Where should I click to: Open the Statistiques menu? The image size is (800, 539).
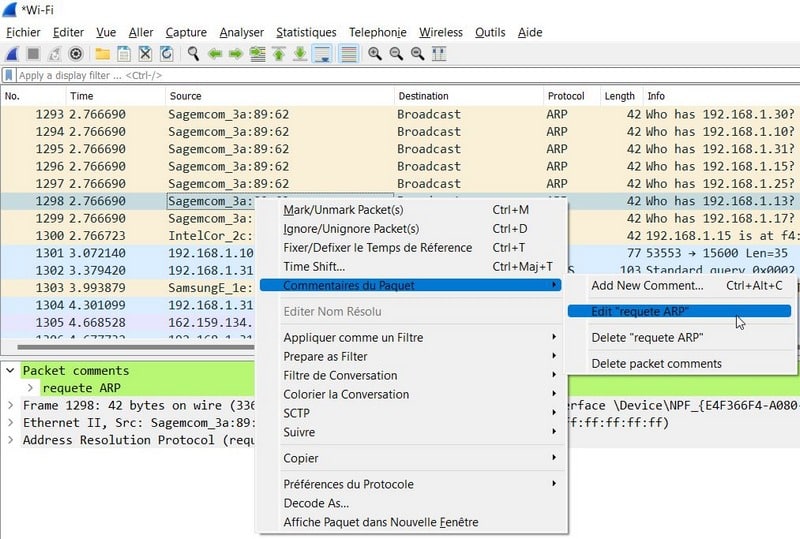point(306,32)
